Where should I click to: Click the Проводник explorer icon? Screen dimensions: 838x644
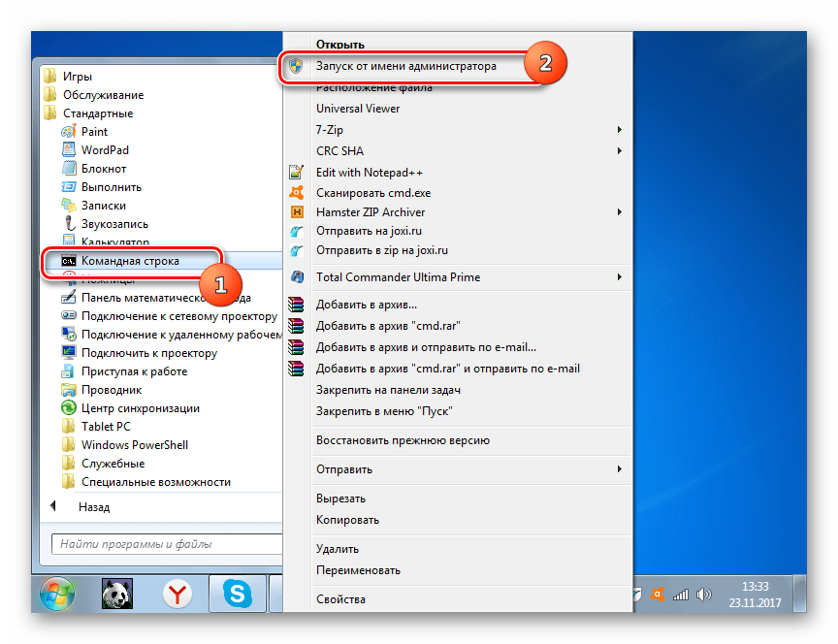(69, 390)
